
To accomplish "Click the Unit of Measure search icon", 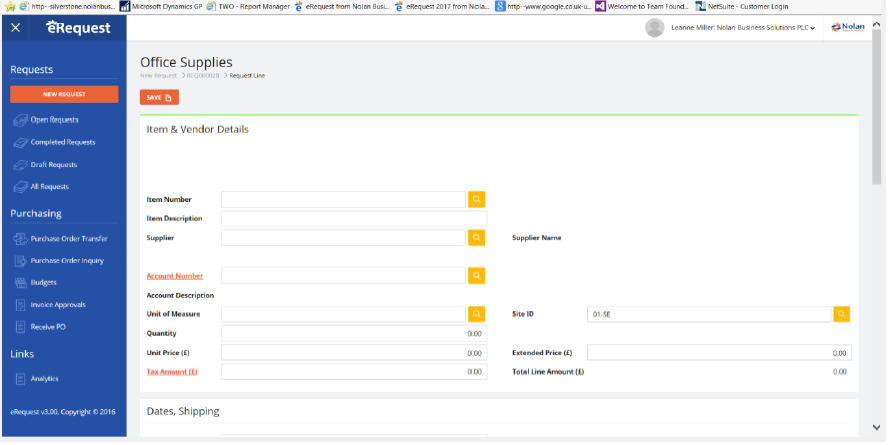I will pos(477,314).
